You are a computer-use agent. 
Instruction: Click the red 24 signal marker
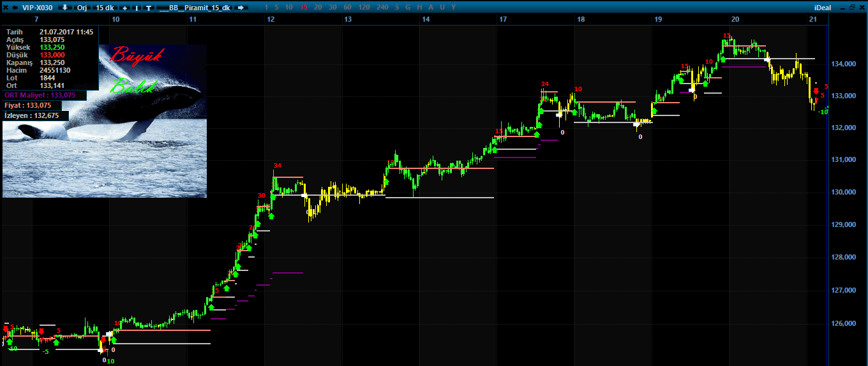(544, 84)
